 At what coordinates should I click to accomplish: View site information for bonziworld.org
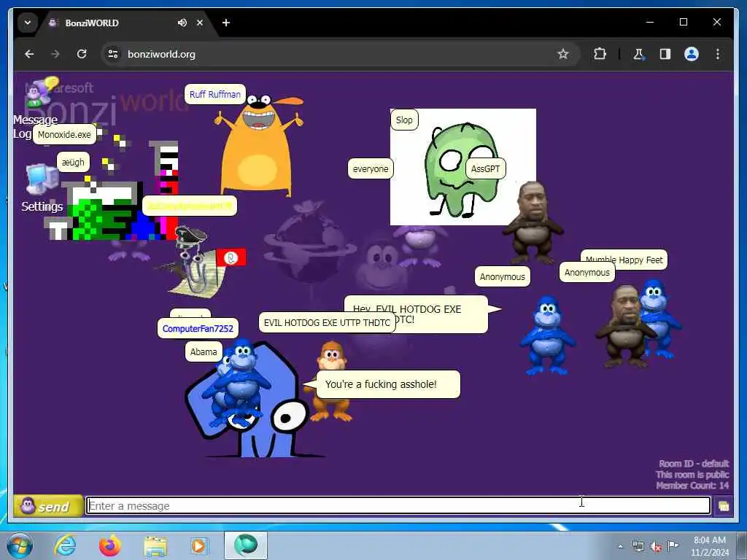click(113, 54)
